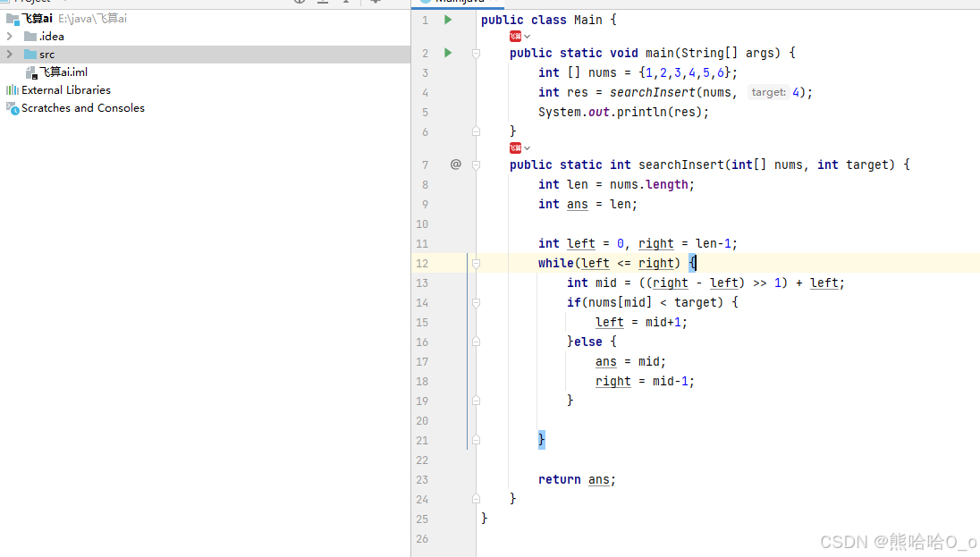The width and height of the screenshot is (980, 557).
Task: Click 'left = mid+1;' on line 15
Action: pos(641,322)
